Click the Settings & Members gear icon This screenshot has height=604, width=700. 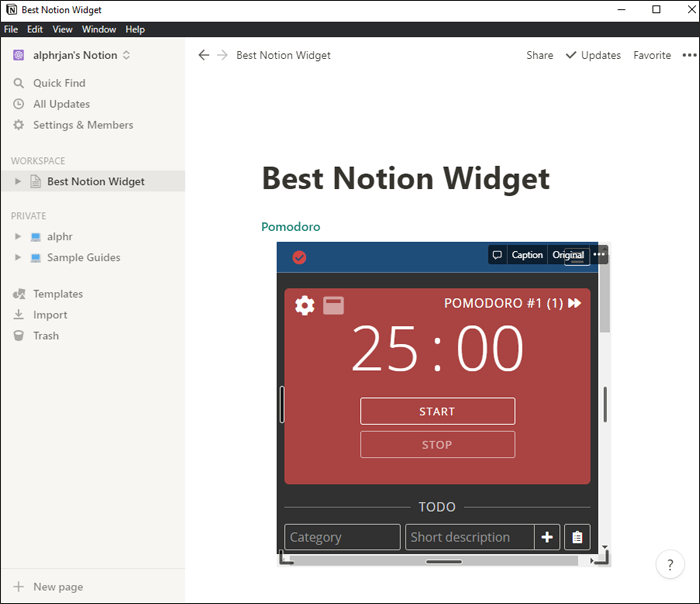[x=18, y=125]
